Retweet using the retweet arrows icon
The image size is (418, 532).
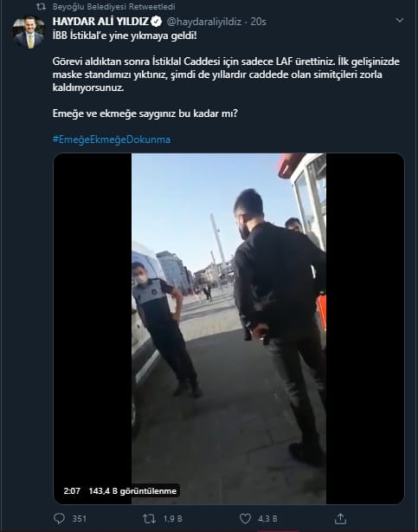(x=149, y=518)
